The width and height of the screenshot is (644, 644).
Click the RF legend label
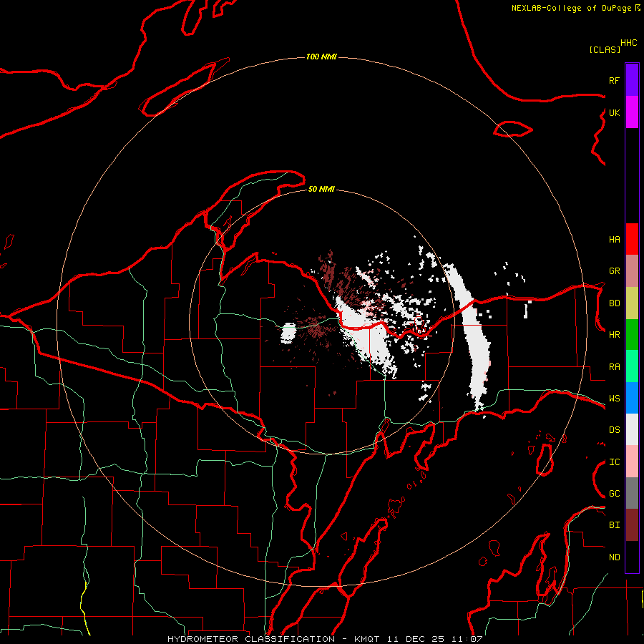[614, 80]
